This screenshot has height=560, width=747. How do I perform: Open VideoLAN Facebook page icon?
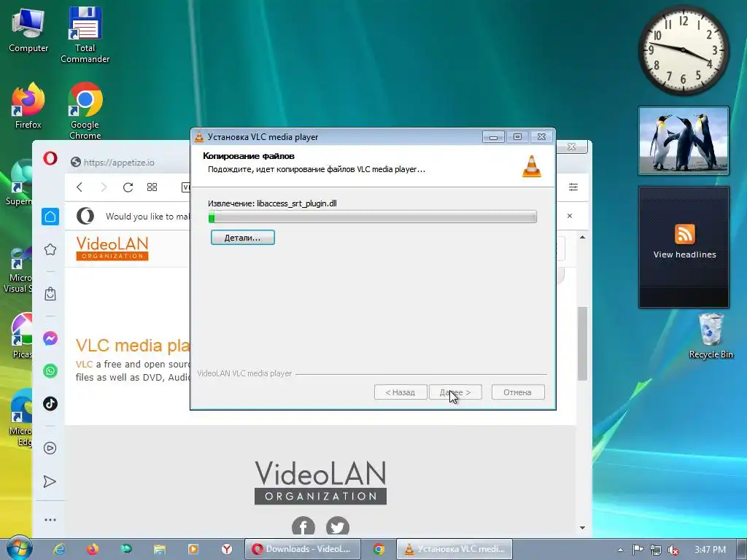click(x=303, y=526)
